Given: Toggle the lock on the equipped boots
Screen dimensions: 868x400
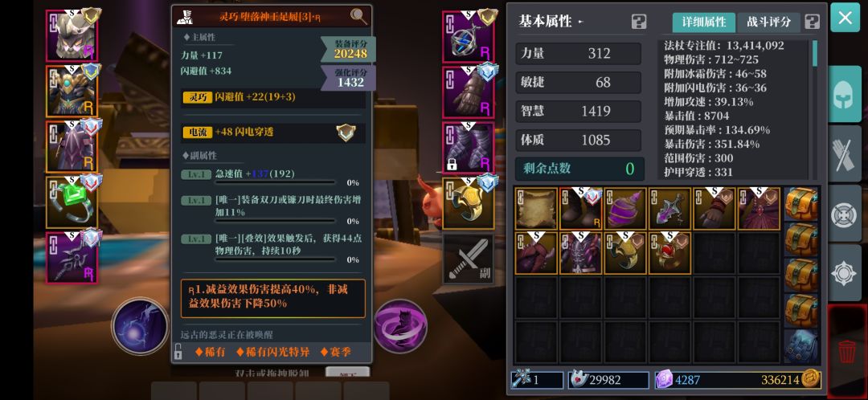Looking at the screenshot, I should [452, 165].
